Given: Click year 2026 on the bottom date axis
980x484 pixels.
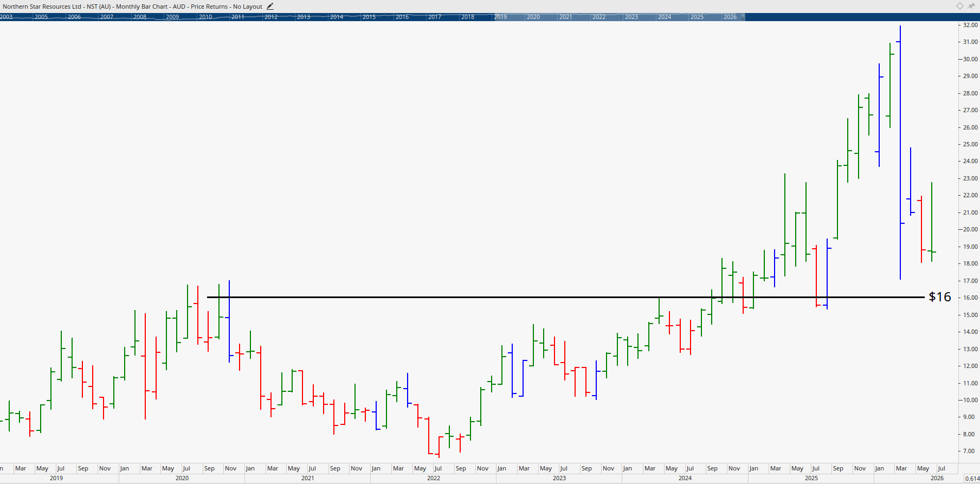Looking at the screenshot, I should (937, 478).
